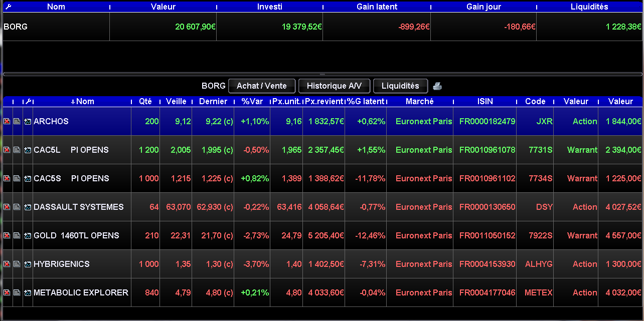Viewport: 644px width, 321px height.
Task: Click the Gain jour header in the summary
Action: (x=484, y=7)
